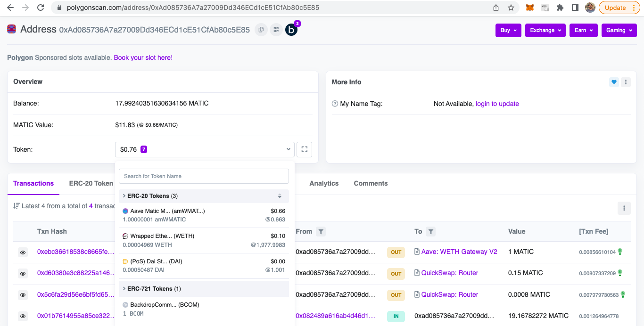Preview transaction 0xd60380e3c88225a146 details

23,274
